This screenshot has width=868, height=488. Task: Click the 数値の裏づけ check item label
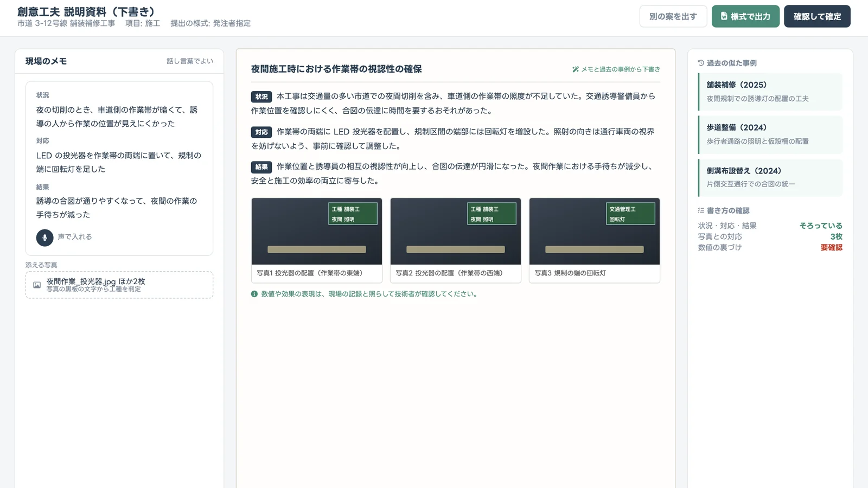point(720,247)
